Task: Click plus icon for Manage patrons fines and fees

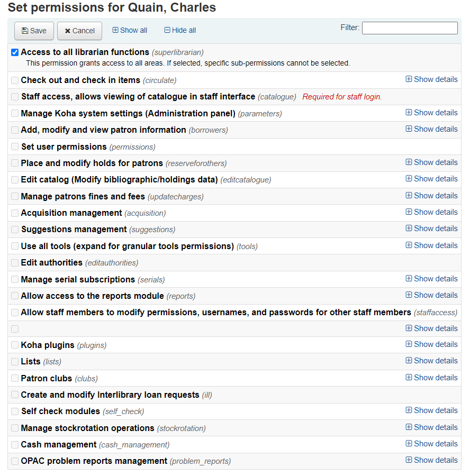Action: (x=409, y=196)
